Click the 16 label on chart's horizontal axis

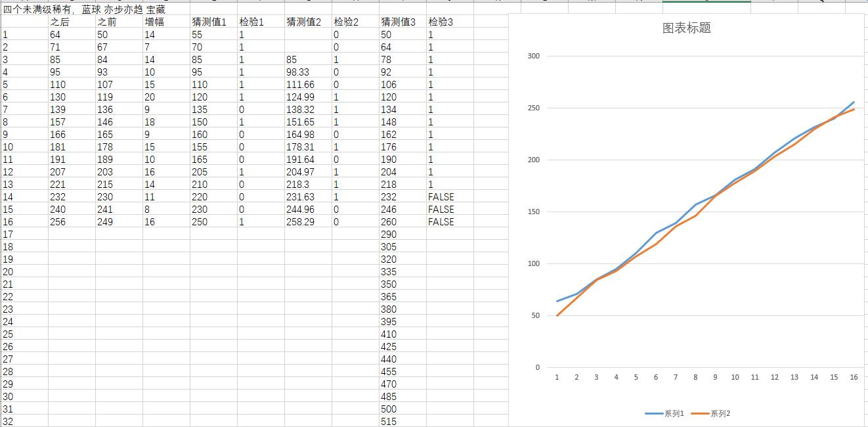[854, 377]
